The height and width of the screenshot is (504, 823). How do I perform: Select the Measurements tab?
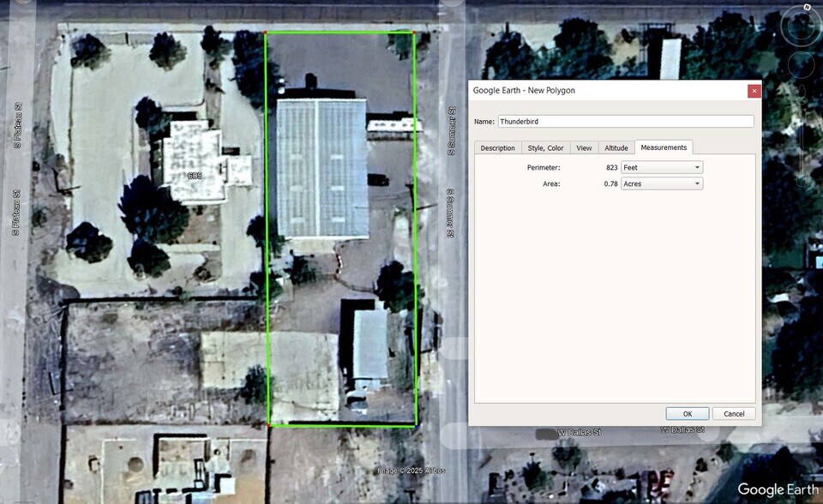[664, 147]
